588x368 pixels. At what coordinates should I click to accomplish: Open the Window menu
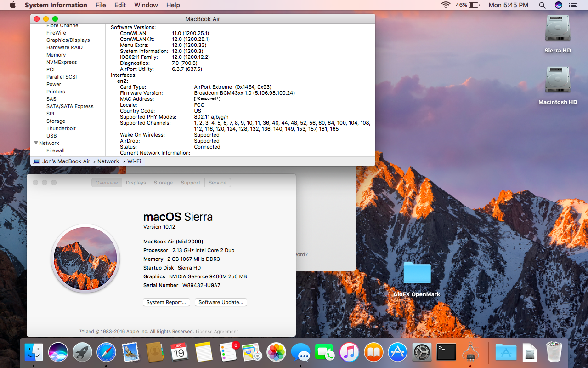point(145,5)
